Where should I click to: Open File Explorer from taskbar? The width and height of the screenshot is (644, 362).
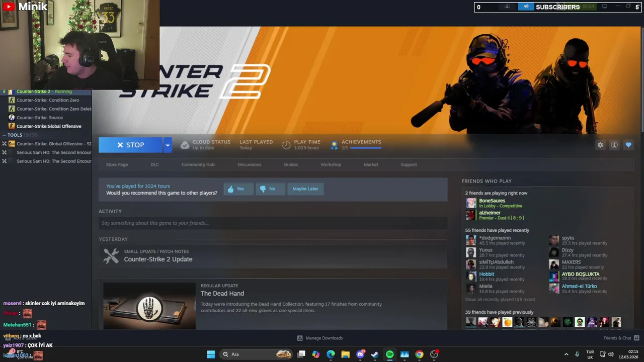(x=345, y=354)
